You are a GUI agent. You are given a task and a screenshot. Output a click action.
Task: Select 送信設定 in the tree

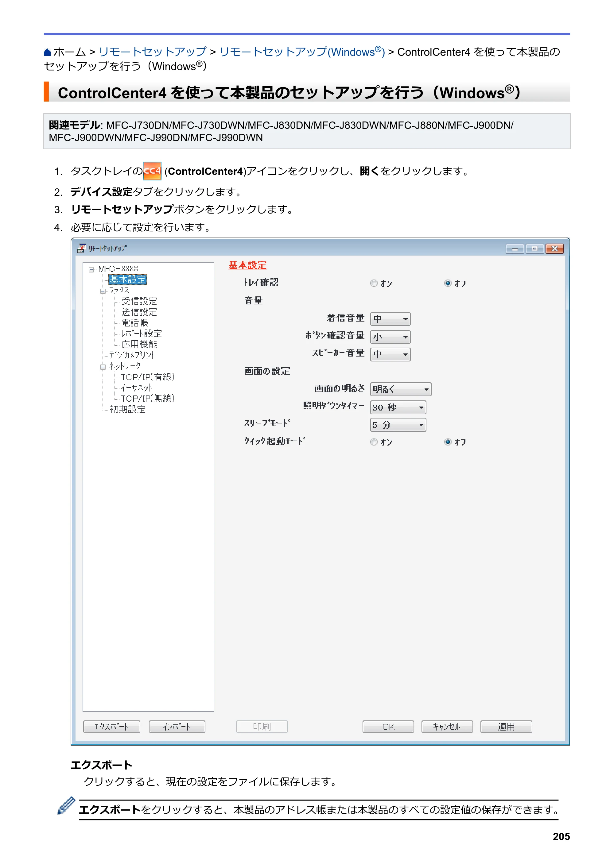[139, 312]
